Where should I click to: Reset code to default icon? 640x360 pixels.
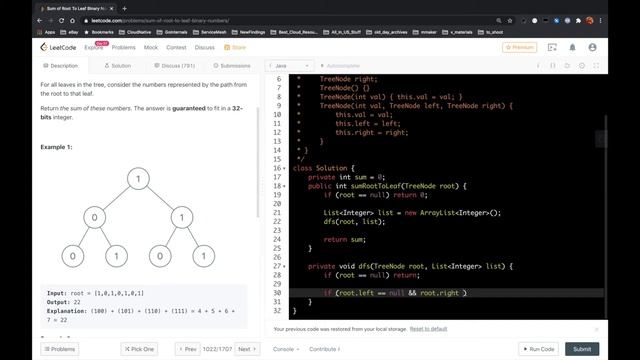point(567,66)
